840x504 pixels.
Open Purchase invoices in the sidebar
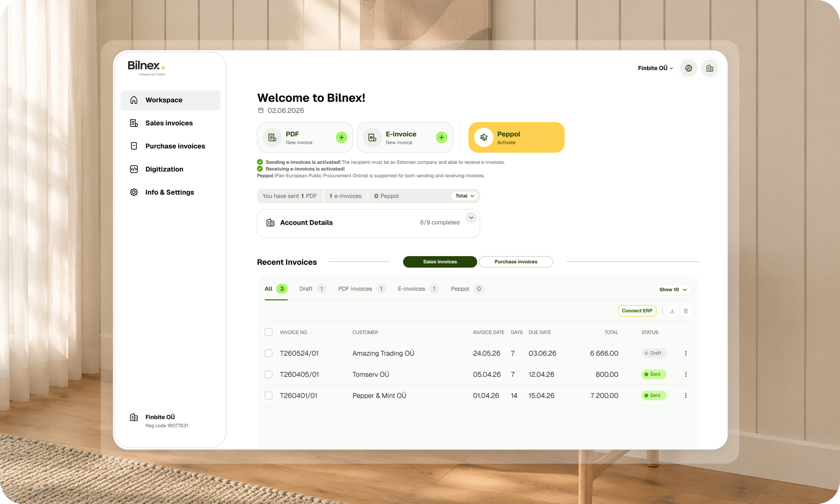pyautogui.click(x=170, y=146)
